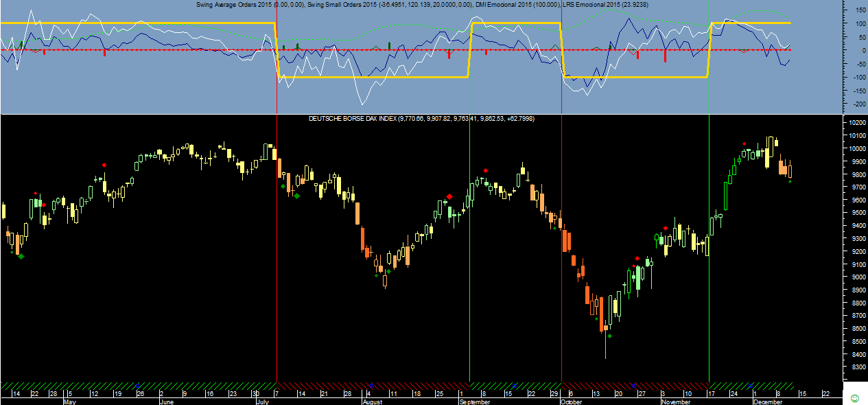The width and height of the screenshot is (868, 405).
Task: Click the green diamond below the October low
Action: pos(609,336)
